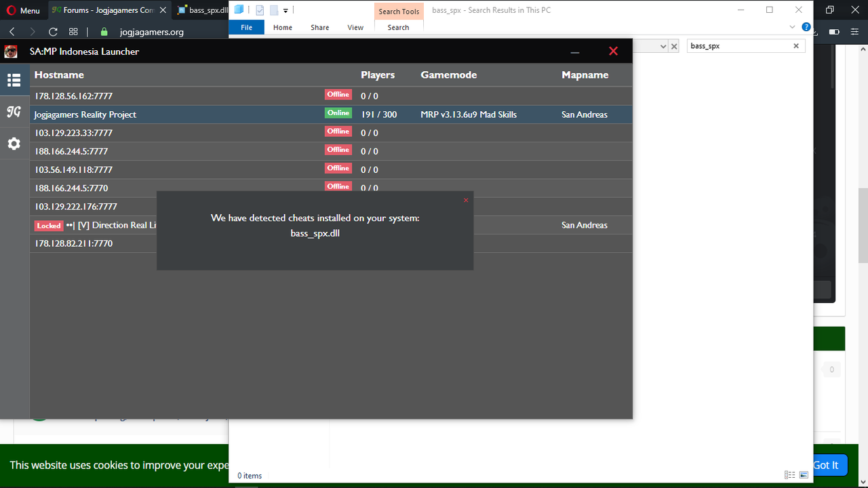
Task: Click the MRP v3.13.6u9 Mad Skills gamemode
Action: tap(469, 115)
